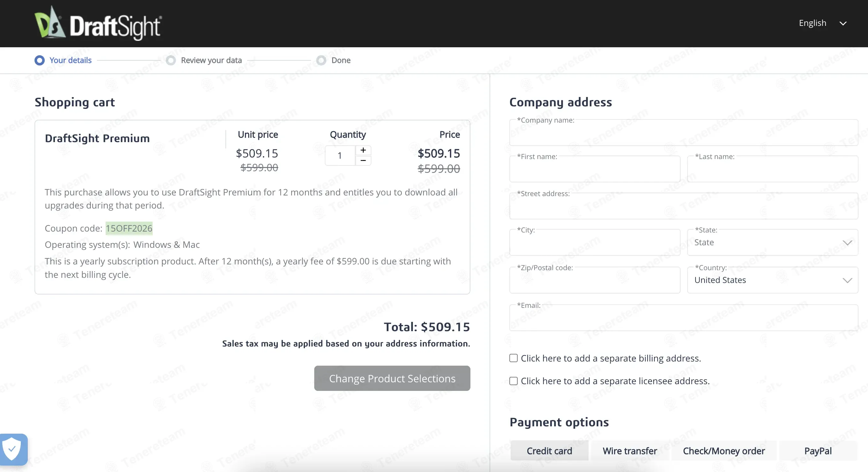
Task: Click the Shopping cart heading
Action: (x=75, y=102)
